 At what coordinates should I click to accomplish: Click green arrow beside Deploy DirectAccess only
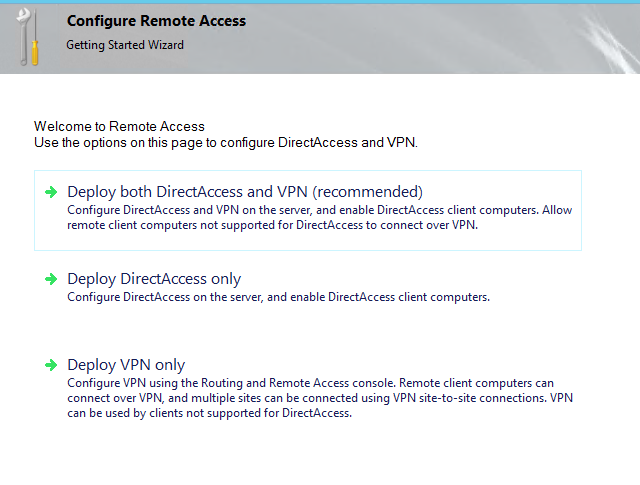pos(51,279)
